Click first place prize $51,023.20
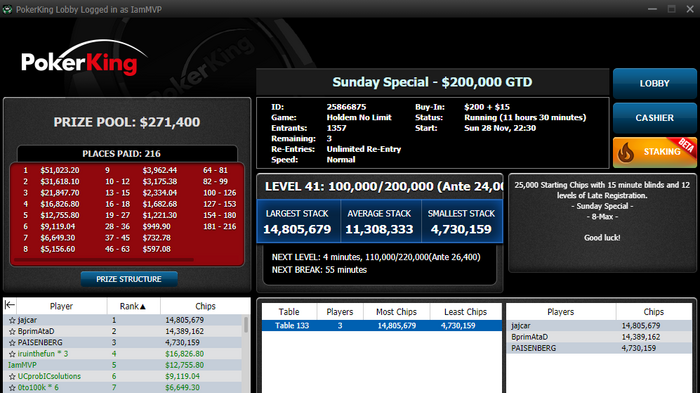 coord(60,170)
